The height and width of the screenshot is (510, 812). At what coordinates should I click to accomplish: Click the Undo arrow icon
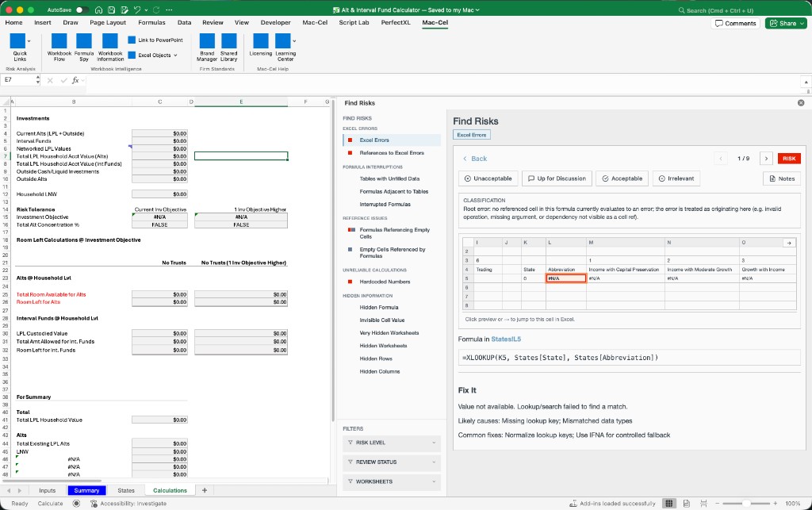click(x=136, y=10)
